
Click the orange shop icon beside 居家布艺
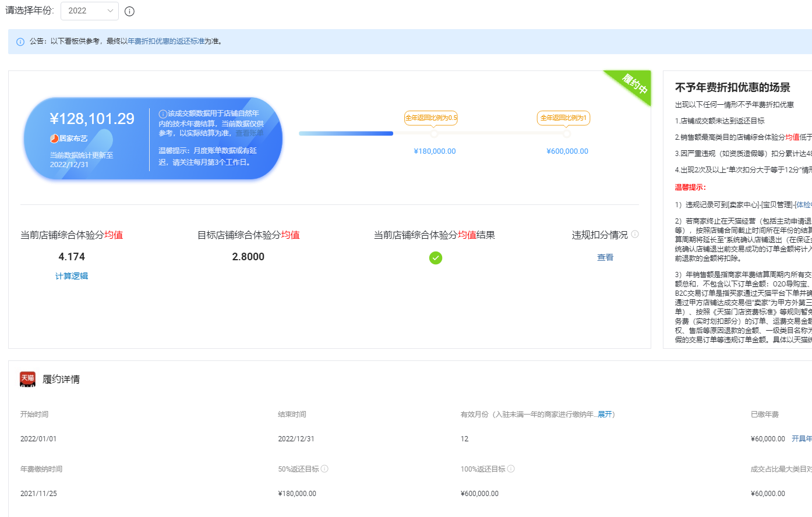coord(54,139)
